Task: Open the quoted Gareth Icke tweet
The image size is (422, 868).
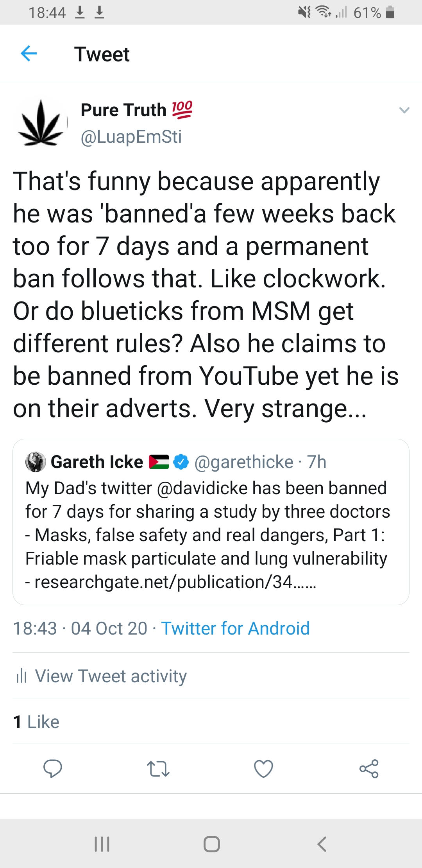Action: point(211,536)
